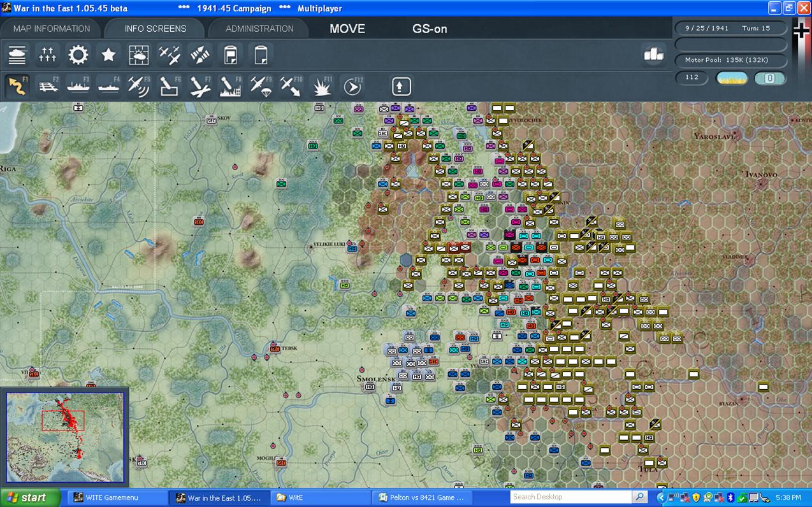This screenshot has width=812, height=507.
Task: Click the Bluetooth icon in system tray
Action: point(730,497)
